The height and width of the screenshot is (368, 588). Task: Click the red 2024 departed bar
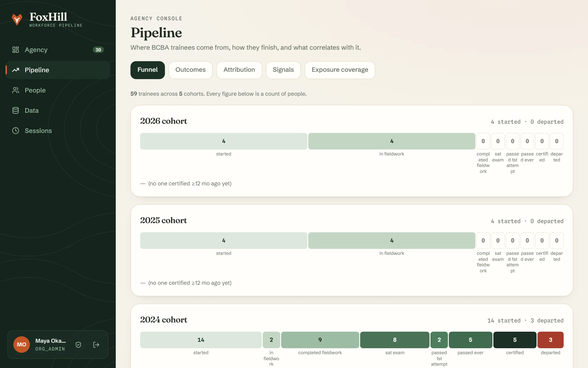pos(551,340)
